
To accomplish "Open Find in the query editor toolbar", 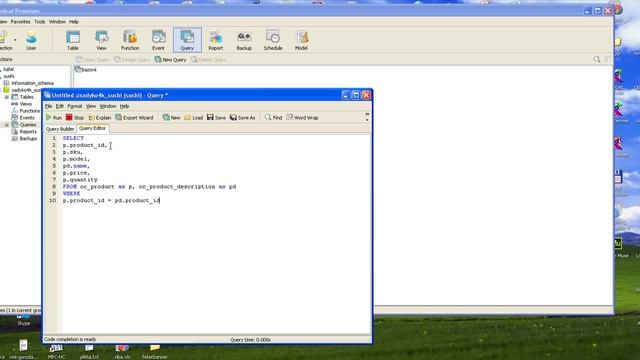I will 273,118.
